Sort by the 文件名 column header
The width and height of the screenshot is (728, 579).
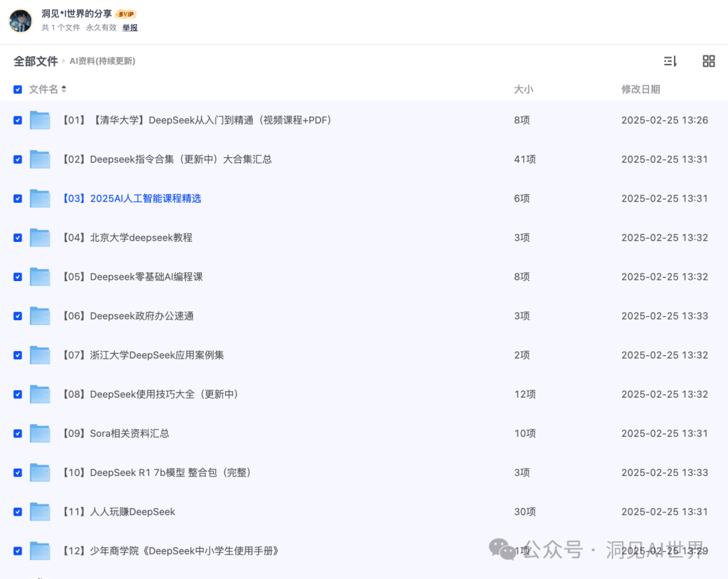coord(44,89)
